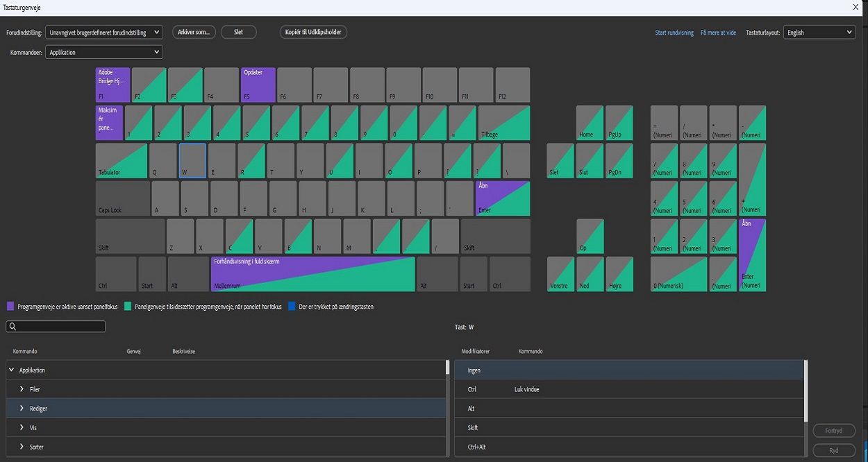The image size is (868, 462).
Task: Click the Genvej column header
Action: tap(133, 351)
